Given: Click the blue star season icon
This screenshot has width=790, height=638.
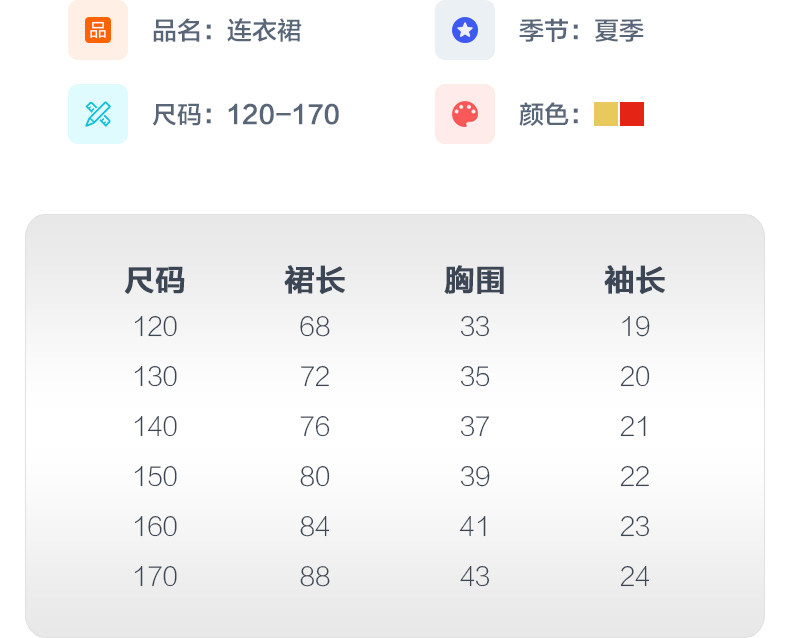Looking at the screenshot, I should click(x=464, y=30).
